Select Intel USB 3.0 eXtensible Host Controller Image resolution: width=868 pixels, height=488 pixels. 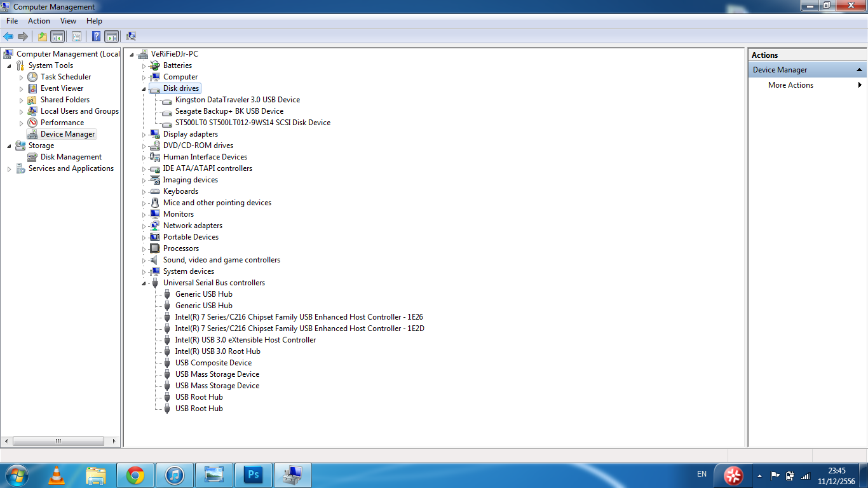tap(245, 340)
